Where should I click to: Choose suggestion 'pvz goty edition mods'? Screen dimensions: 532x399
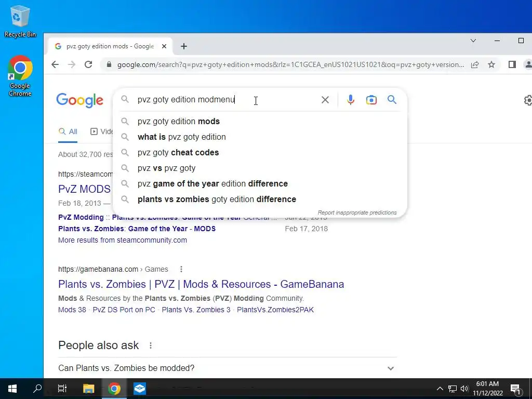point(260,121)
